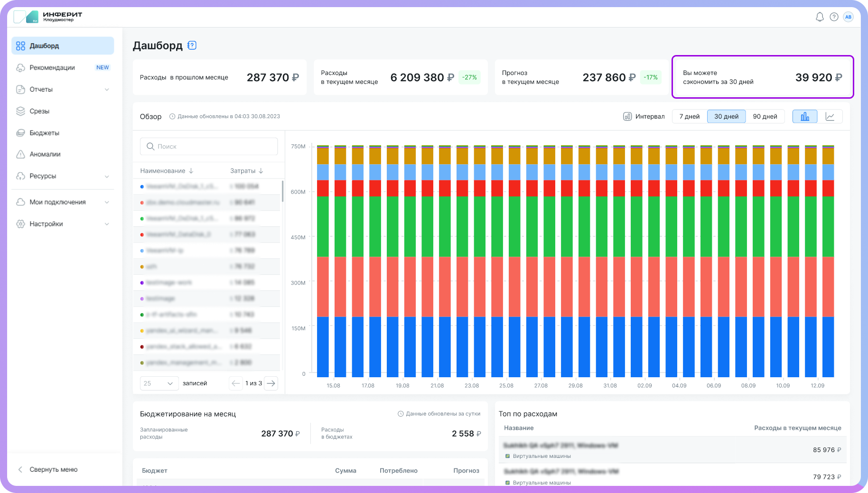Open Бюджеты in the sidebar
This screenshot has height=493, width=868.
[x=44, y=133]
